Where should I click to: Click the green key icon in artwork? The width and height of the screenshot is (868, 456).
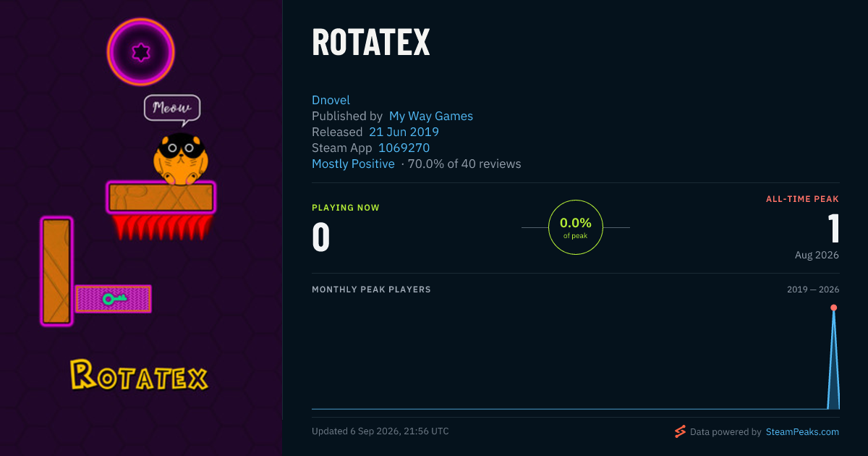pos(114,298)
